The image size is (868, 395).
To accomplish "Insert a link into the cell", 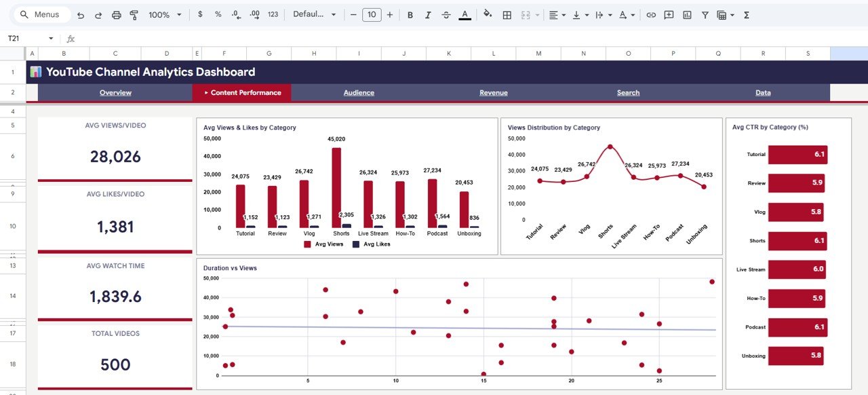I will pos(651,14).
